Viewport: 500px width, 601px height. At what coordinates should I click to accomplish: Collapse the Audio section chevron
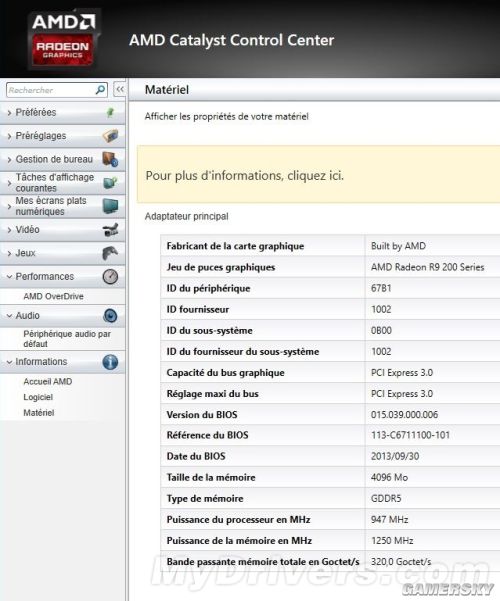click(x=9, y=315)
